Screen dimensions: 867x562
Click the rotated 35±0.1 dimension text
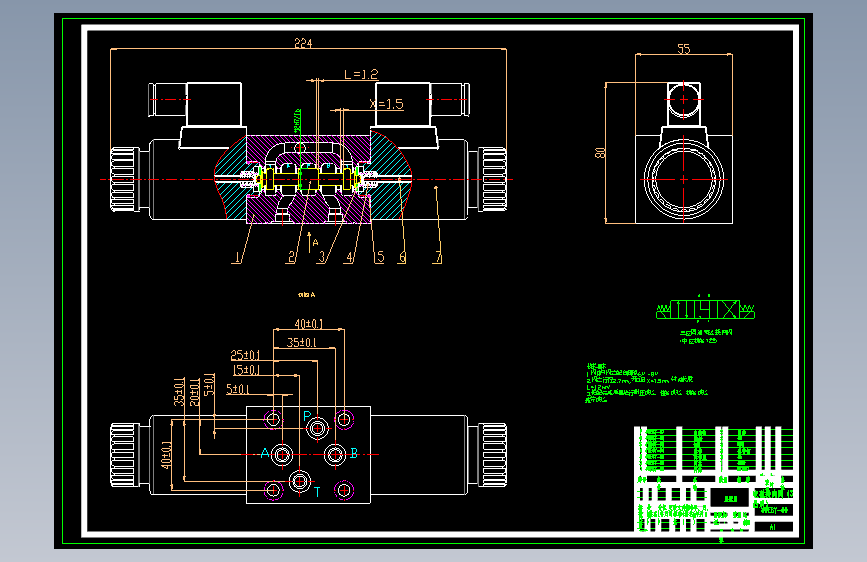click(x=180, y=392)
